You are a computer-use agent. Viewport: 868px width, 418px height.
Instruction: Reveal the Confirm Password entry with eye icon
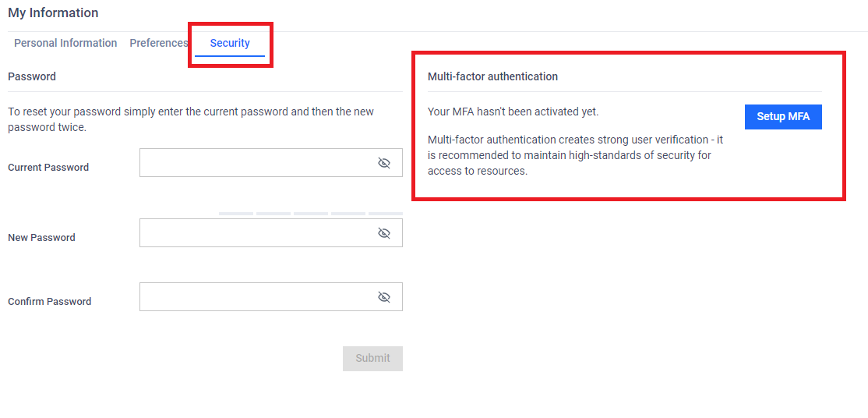pos(383,297)
